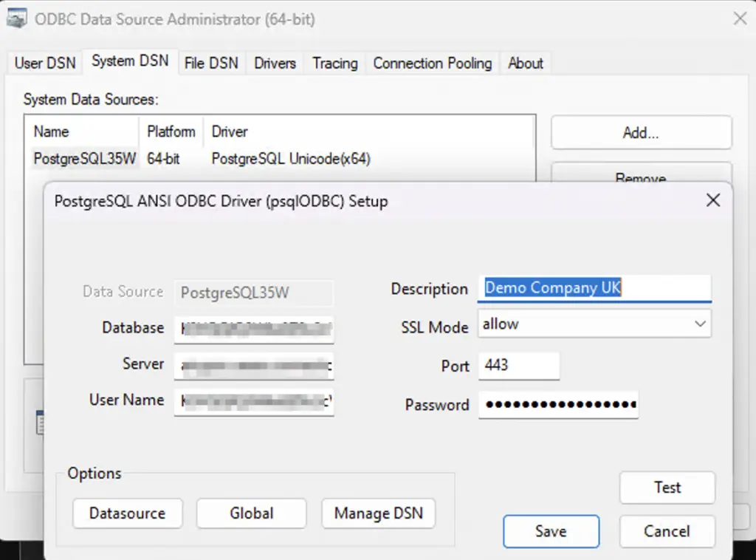Click Save to store the DSN settings
Screen dimensions: 756x560
[551, 531]
